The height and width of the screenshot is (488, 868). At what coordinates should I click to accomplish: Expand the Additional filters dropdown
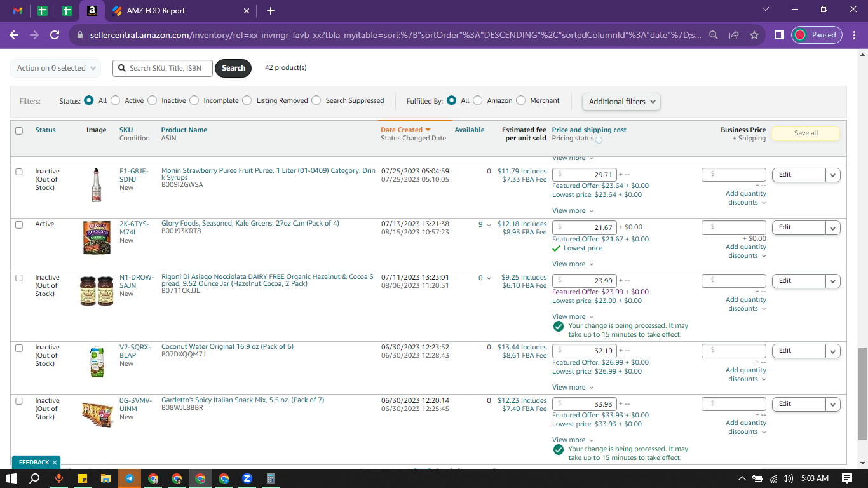(621, 102)
